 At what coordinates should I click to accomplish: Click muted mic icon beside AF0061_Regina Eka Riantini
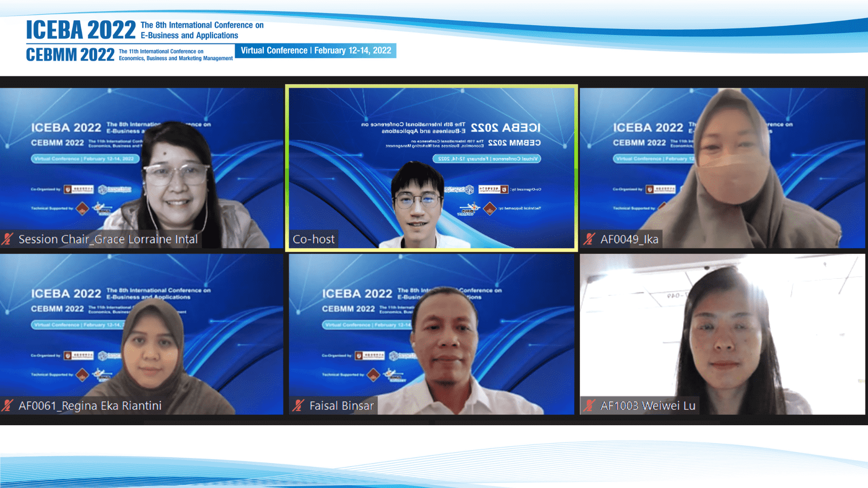(x=8, y=405)
